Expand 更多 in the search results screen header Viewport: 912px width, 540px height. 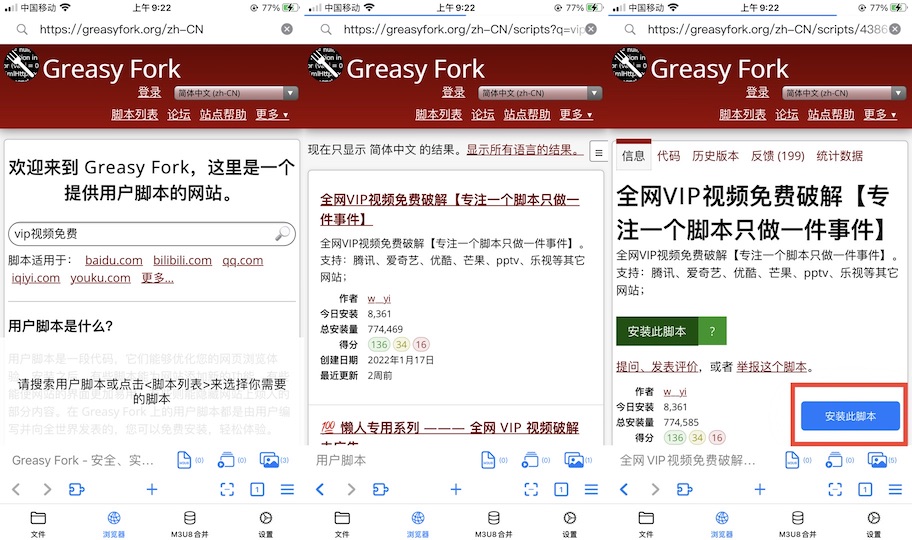click(x=576, y=115)
